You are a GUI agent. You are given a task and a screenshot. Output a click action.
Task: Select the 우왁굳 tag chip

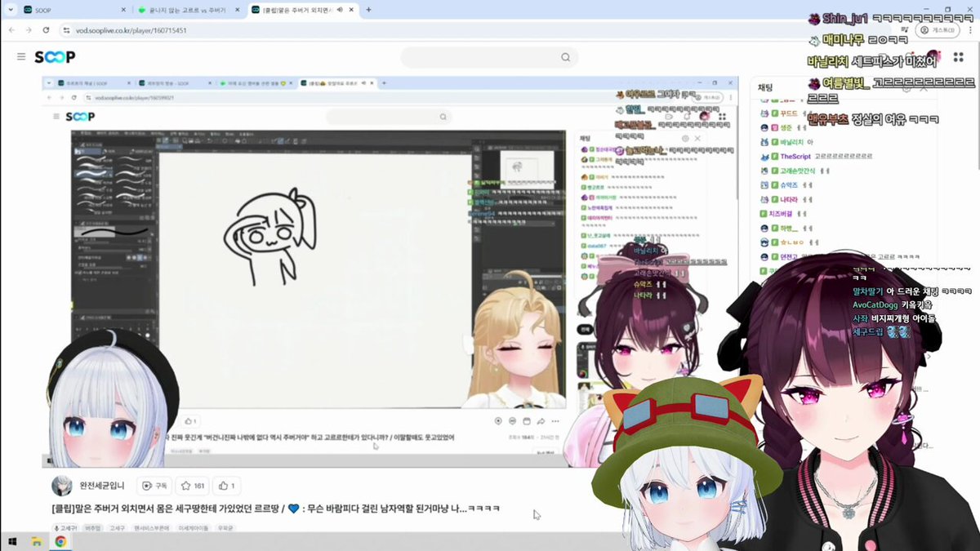point(225,528)
